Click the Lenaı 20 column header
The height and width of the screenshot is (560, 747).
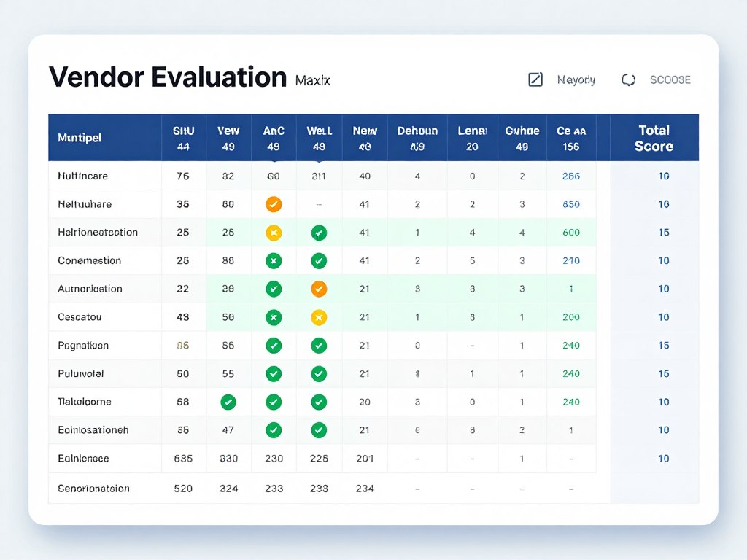coord(472,139)
